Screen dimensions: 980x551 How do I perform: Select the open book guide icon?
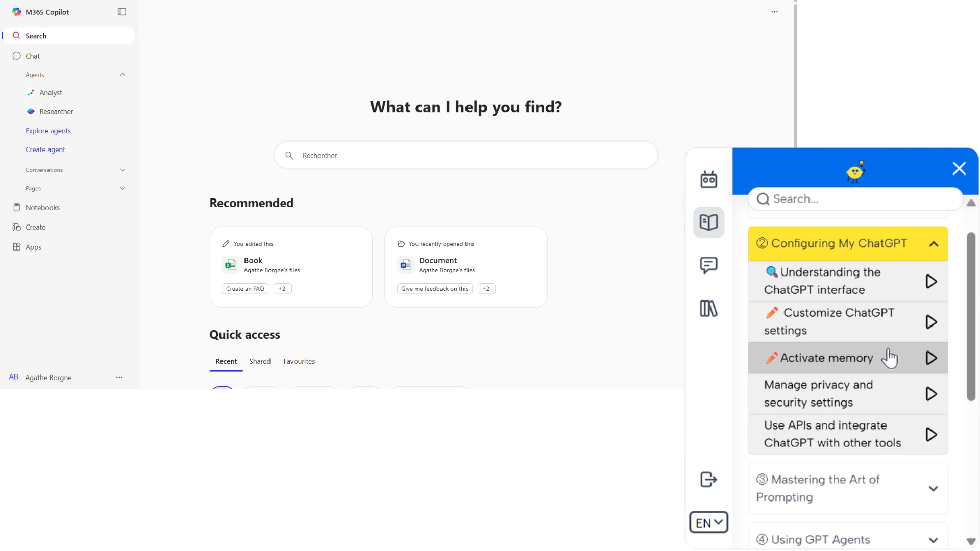[x=708, y=222]
